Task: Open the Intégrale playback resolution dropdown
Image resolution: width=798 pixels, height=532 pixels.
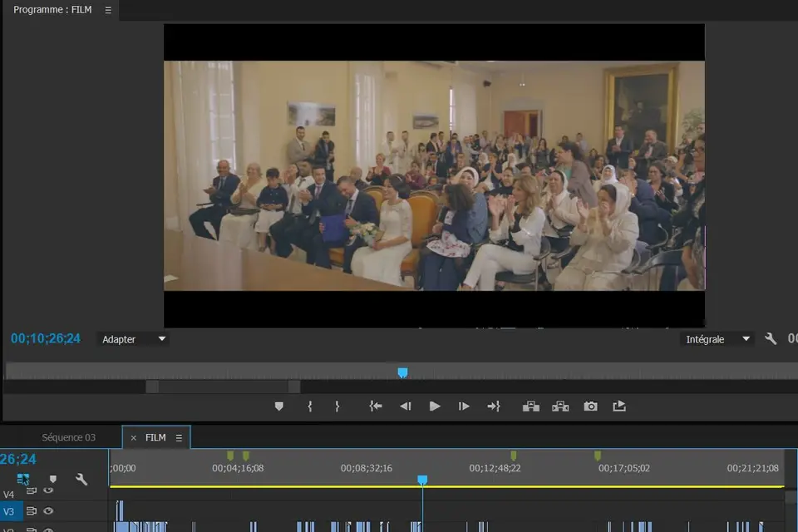Action: 717,339
